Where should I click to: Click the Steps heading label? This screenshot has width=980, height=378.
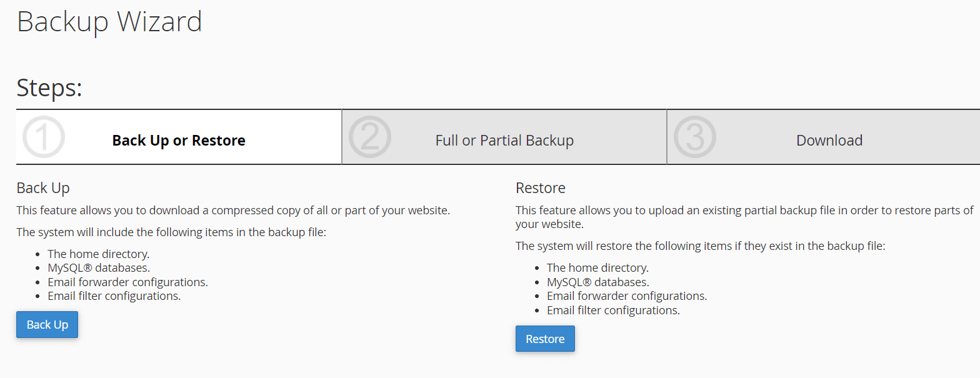(49, 88)
